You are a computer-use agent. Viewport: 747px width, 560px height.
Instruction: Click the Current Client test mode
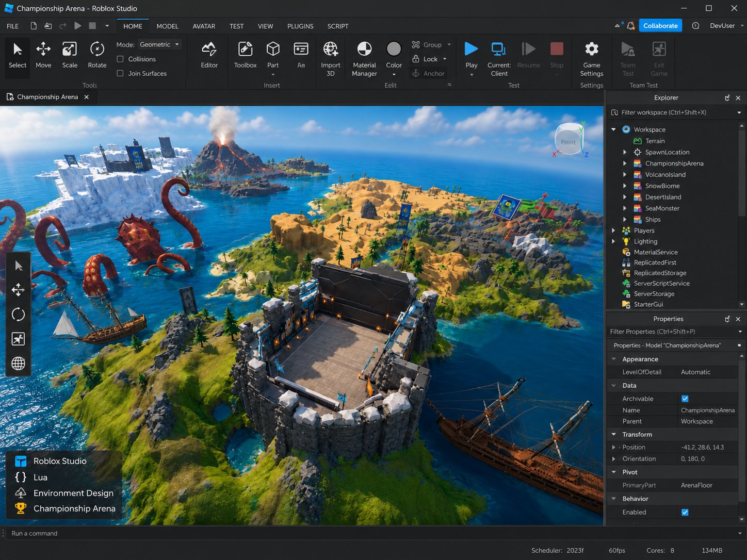(x=499, y=59)
